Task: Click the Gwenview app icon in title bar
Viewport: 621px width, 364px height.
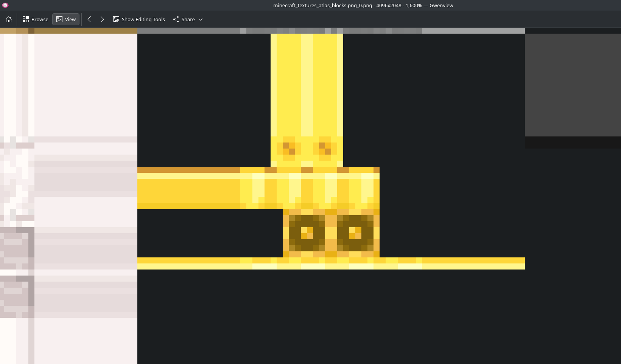Action: tap(5, 5)
